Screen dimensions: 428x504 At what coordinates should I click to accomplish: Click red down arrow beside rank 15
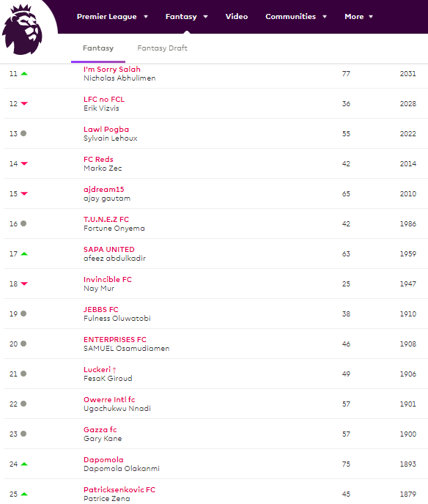[24, 193]
